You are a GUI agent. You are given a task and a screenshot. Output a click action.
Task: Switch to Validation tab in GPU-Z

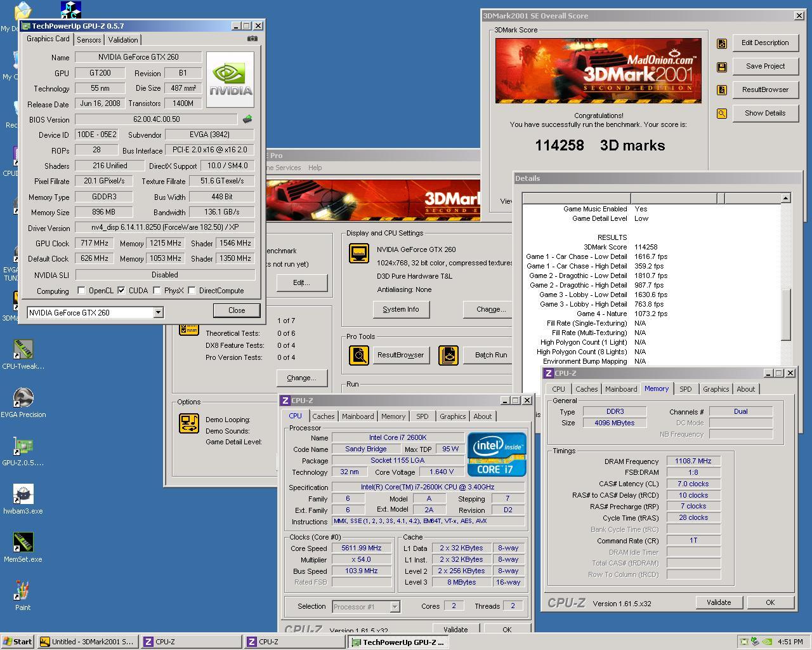123,39
